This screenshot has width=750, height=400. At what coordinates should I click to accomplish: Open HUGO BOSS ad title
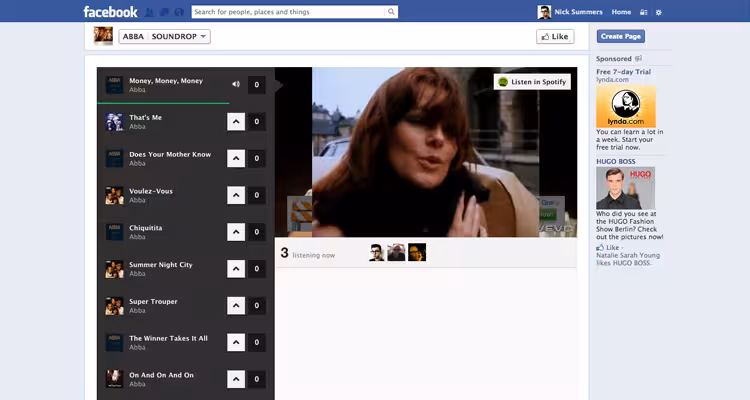coord(616,161)
